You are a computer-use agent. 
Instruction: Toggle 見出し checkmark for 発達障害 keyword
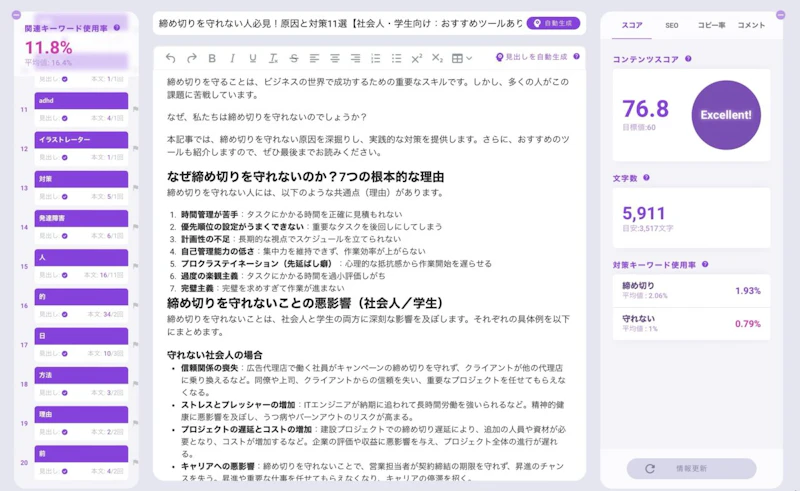click(x=65, y=236)
